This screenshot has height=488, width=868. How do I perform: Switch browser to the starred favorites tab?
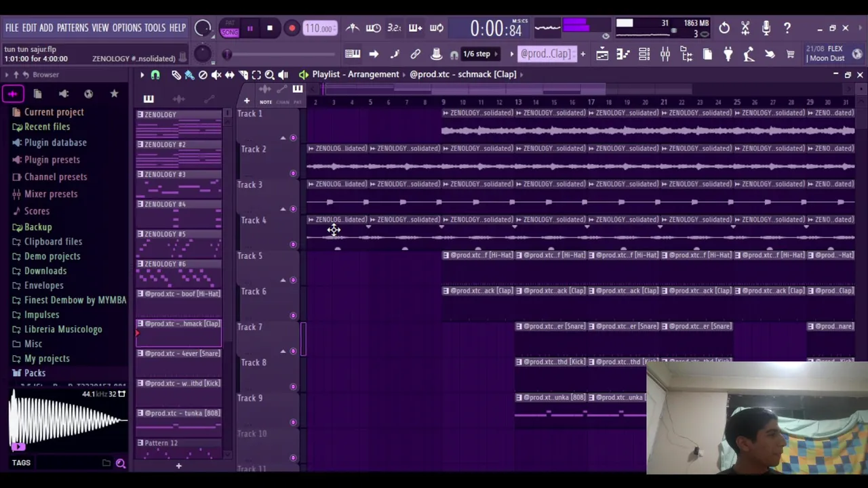click(114, 94)
